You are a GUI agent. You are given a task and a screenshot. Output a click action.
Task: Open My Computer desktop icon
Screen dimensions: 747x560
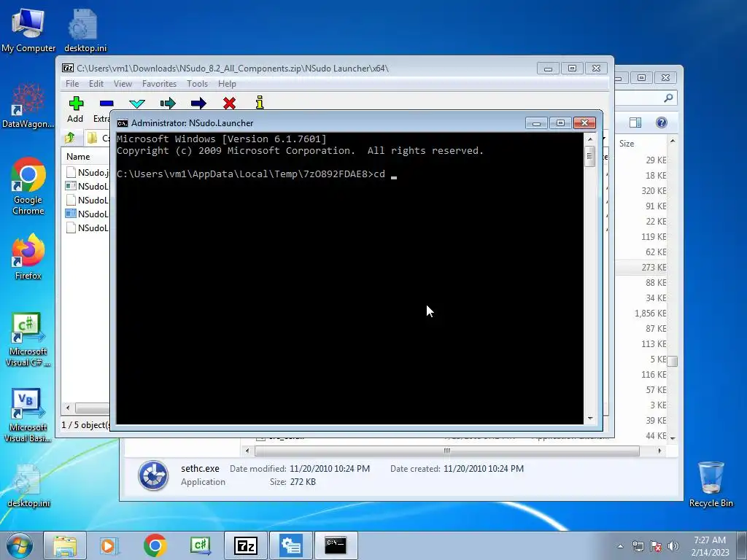click(28, 29)
